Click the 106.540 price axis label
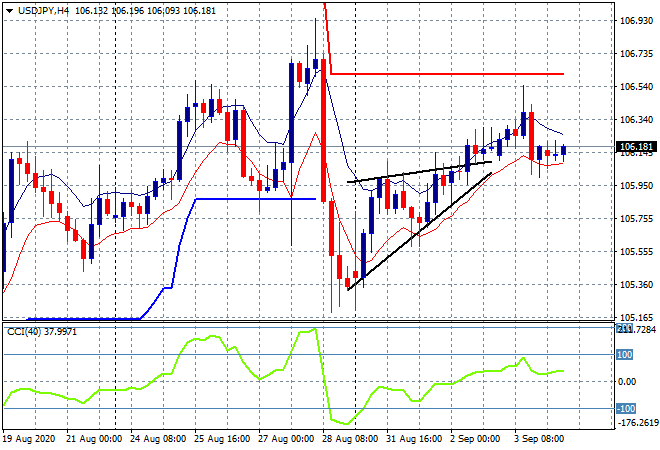 pos(636,87)
